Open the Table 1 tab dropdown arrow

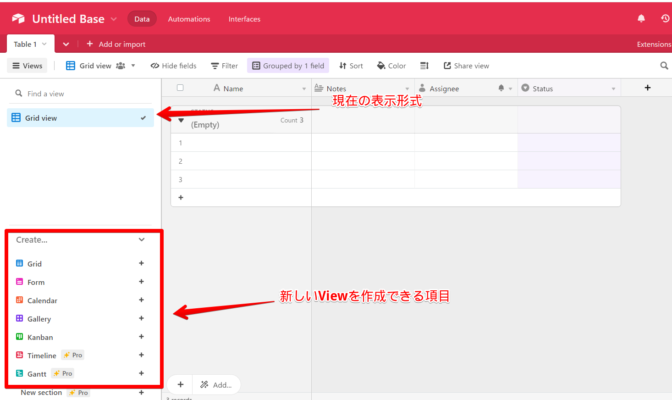pos(44,44)
